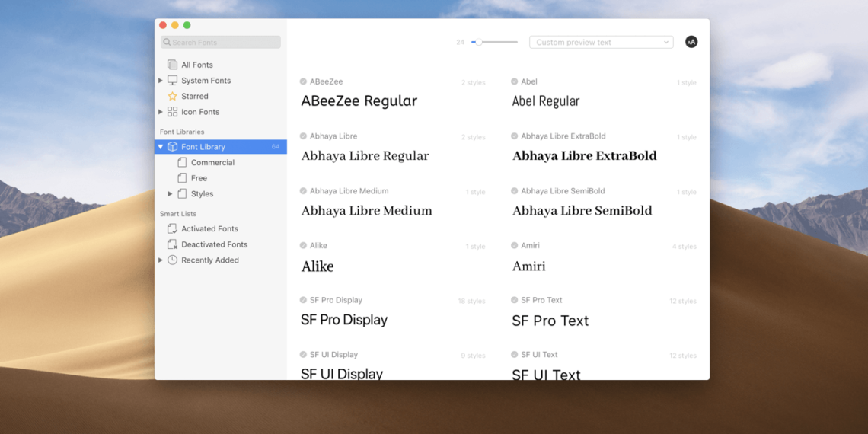Click the Font Library cube icon
Screen dimensions: 868x434
pyautogui.click(x=172, y=147)
